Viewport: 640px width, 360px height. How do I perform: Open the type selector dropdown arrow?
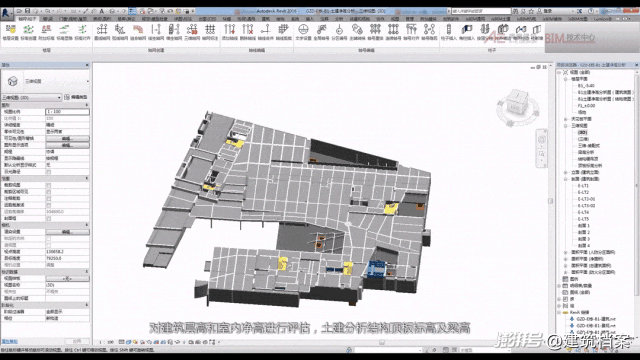(88, 82)
